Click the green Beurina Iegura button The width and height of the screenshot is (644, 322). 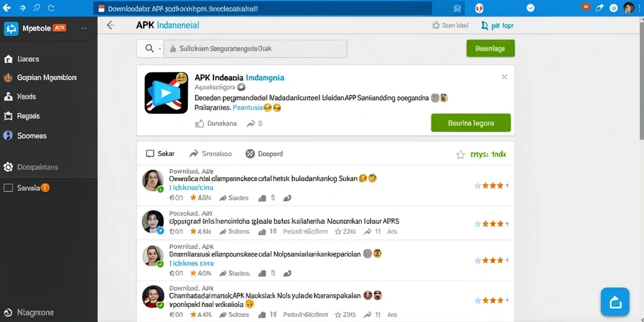(470, 123)
